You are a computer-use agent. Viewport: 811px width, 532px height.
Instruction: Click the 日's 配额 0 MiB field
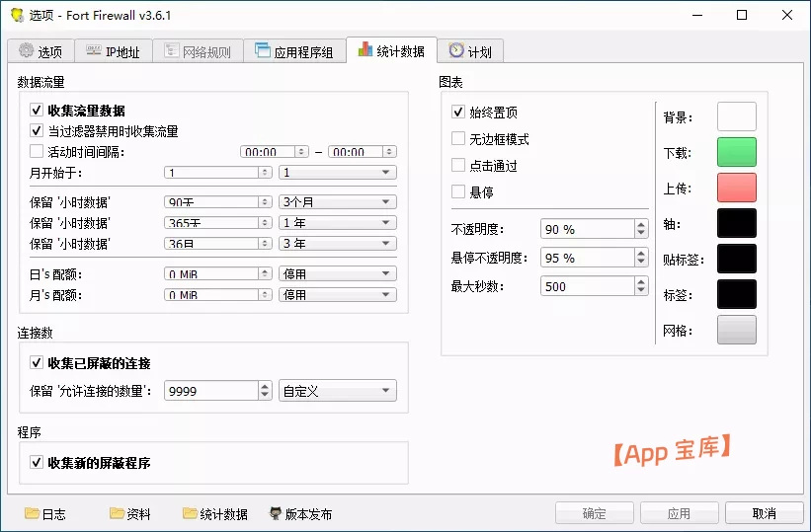coord(217,273)
